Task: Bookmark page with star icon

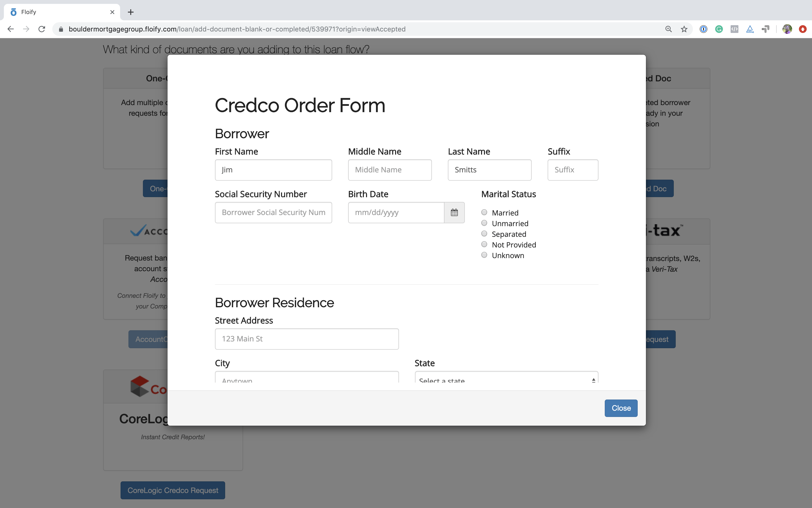Action: [684, 29]
